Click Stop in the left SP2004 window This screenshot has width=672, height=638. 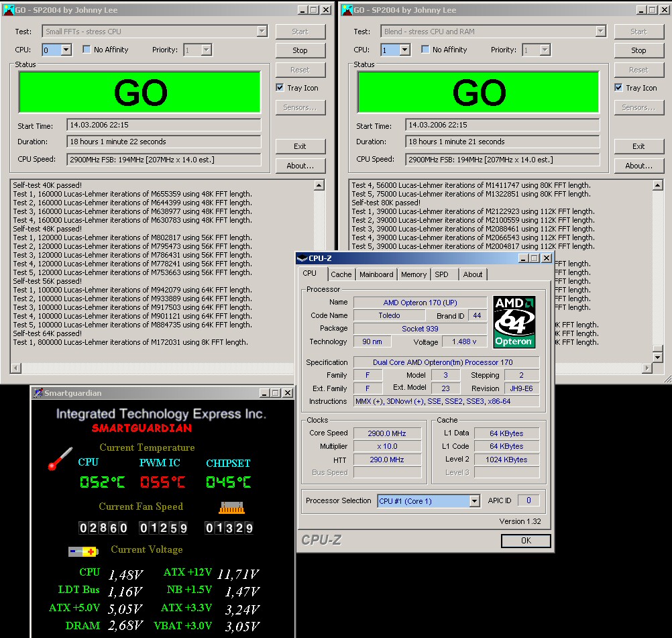pyautogui.click(x=300, y=50)
